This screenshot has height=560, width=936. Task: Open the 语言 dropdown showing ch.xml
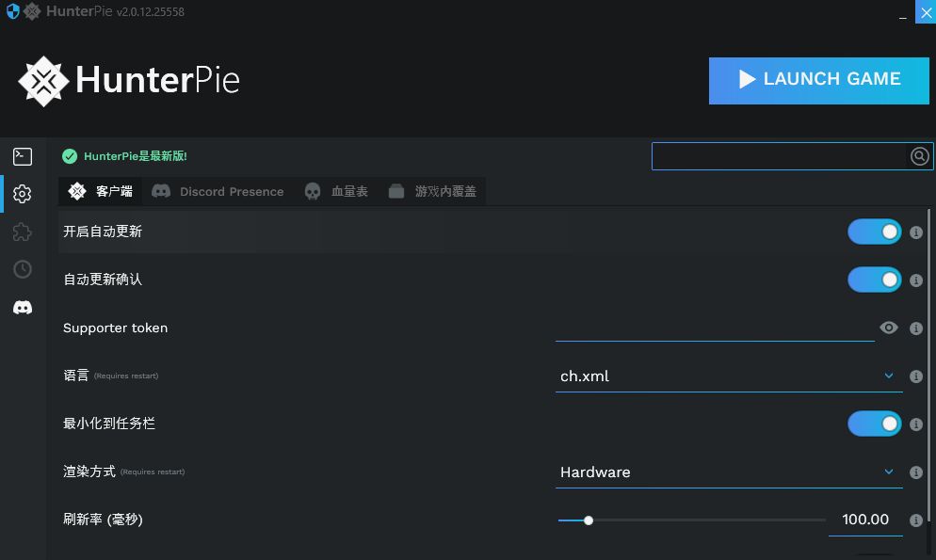[728, 376]
